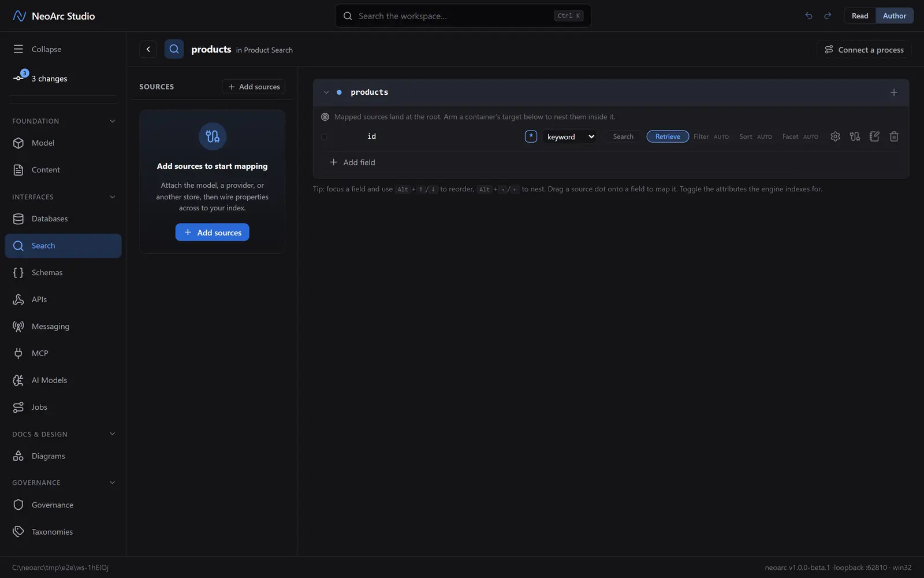This screenshot has height=578, width=924.
Task: Click the id field name
Action: click(371, 136)
